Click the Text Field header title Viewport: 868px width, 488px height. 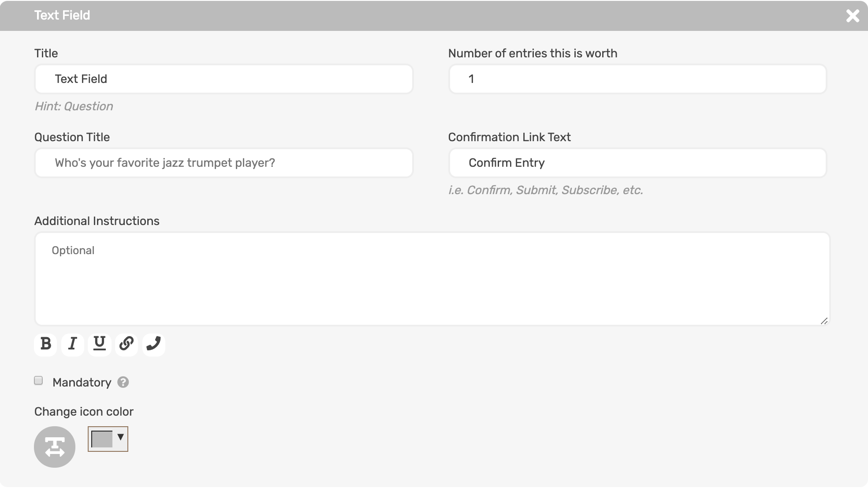pos(62,15)
